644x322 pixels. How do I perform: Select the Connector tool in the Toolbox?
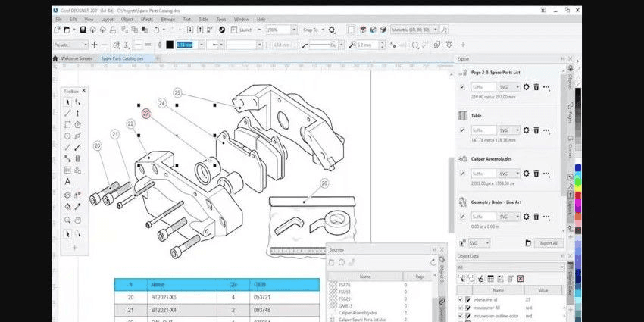click(67, 158)
